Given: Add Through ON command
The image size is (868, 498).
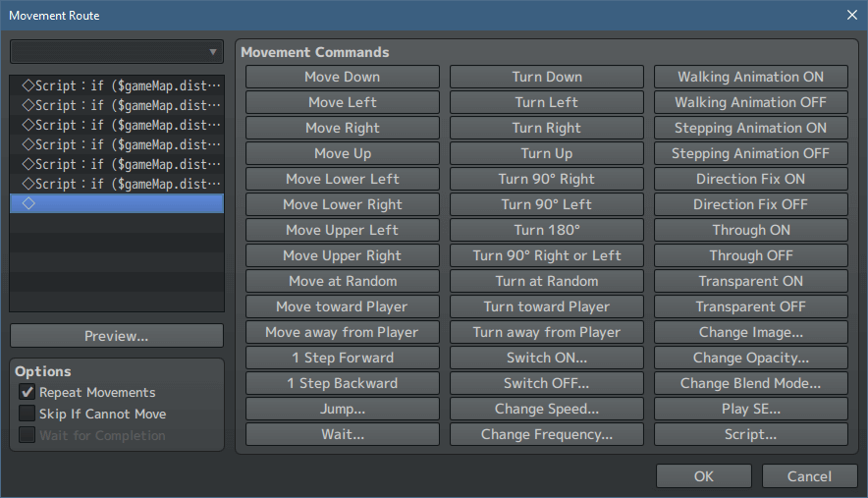Looking at the screenshot, I should (x=751, y=230).
